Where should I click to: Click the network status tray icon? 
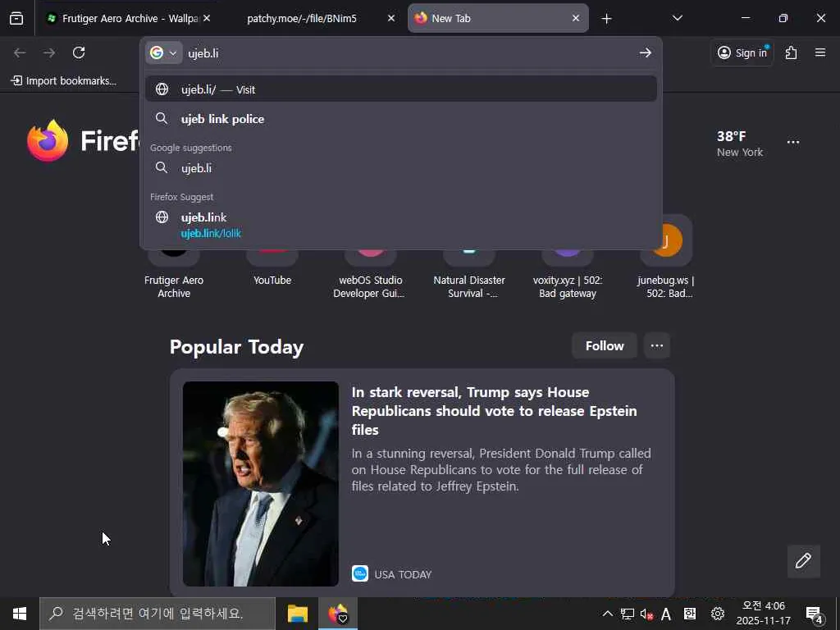point(628,614)
